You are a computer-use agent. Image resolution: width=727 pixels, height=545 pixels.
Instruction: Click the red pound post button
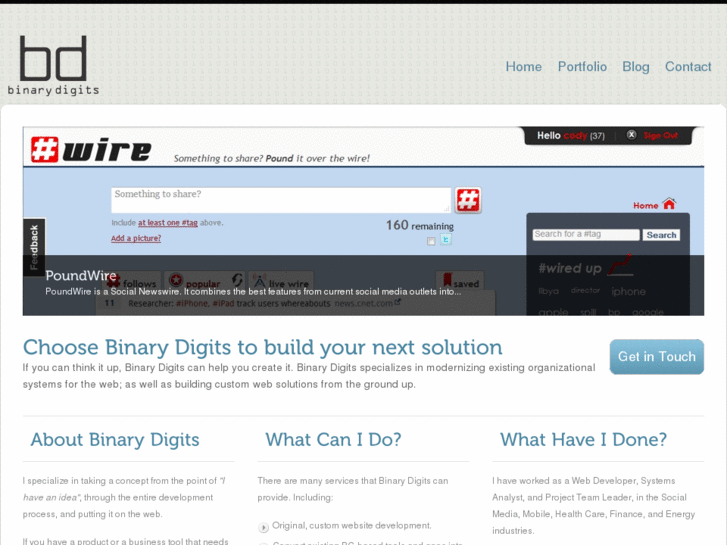tap(468, 200)
